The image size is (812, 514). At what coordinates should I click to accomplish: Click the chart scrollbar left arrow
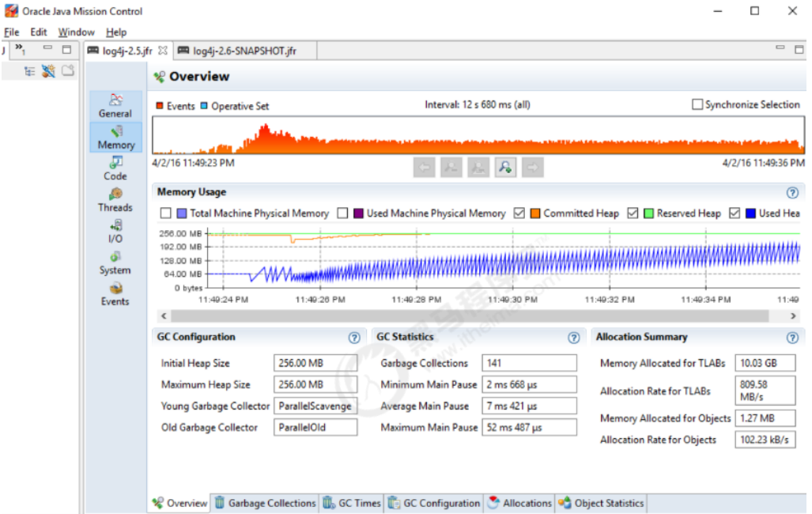click(164, 316)
